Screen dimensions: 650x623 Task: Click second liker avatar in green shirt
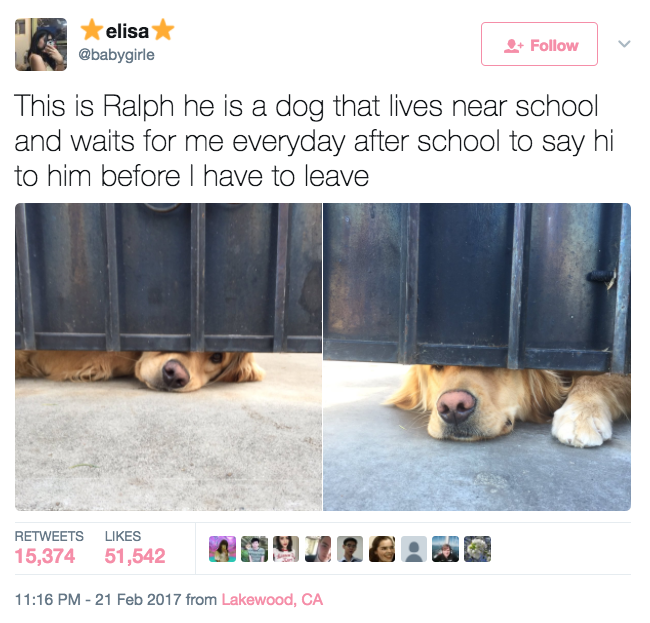(254, 549)
